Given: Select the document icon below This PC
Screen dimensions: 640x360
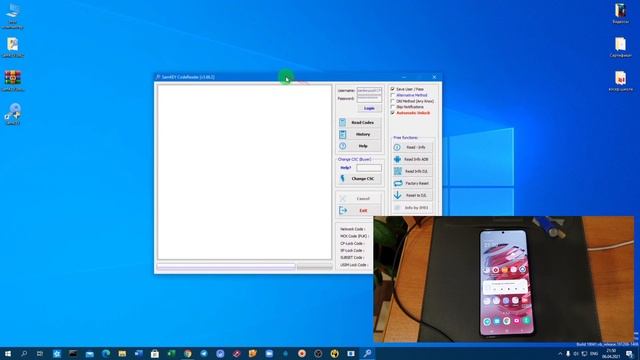Looking at the screenshot, I should (x=13, y=47).
